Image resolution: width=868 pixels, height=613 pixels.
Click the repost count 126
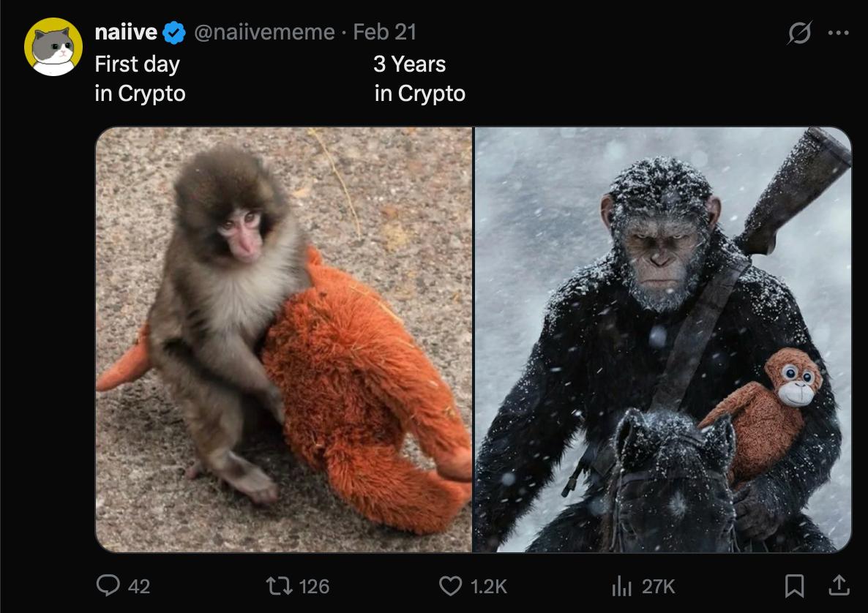pyautogui.click(x=315, y=586)
